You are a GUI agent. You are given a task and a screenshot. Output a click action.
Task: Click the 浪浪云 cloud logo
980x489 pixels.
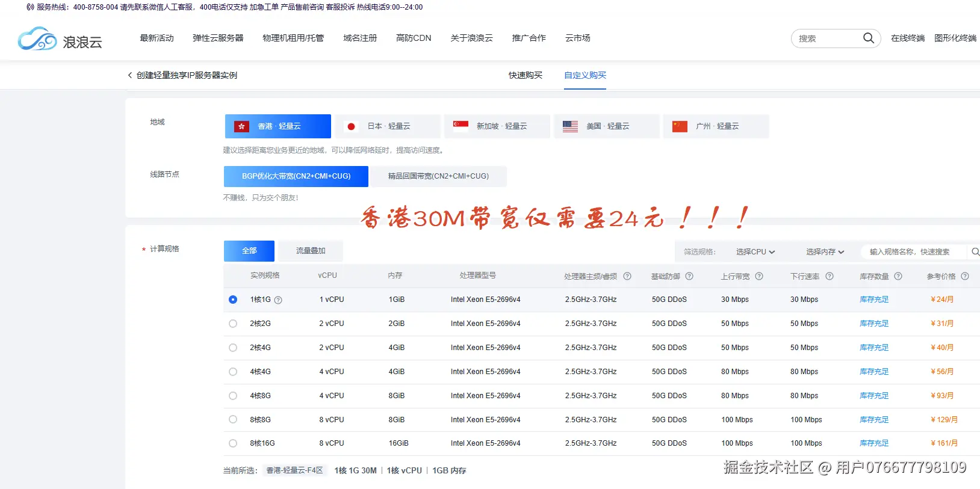tap(60, 38)
